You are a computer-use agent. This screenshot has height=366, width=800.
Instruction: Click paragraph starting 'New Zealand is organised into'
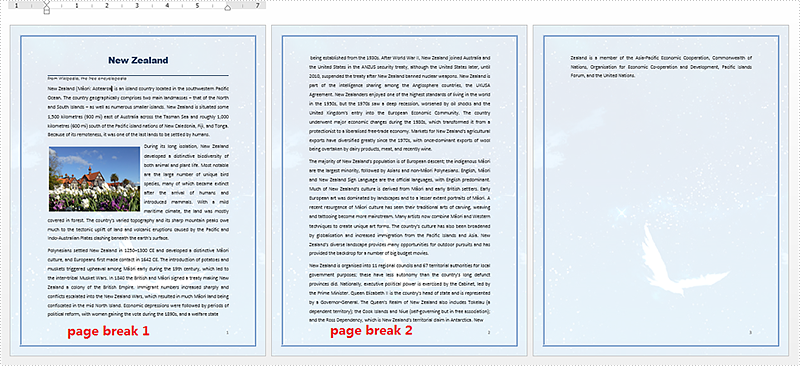[399, 292]
